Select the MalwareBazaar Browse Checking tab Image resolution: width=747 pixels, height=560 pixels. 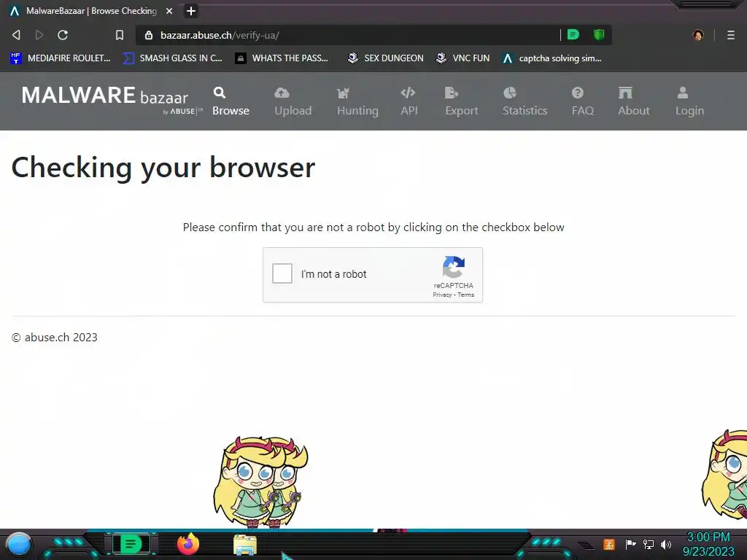point(91,11)
